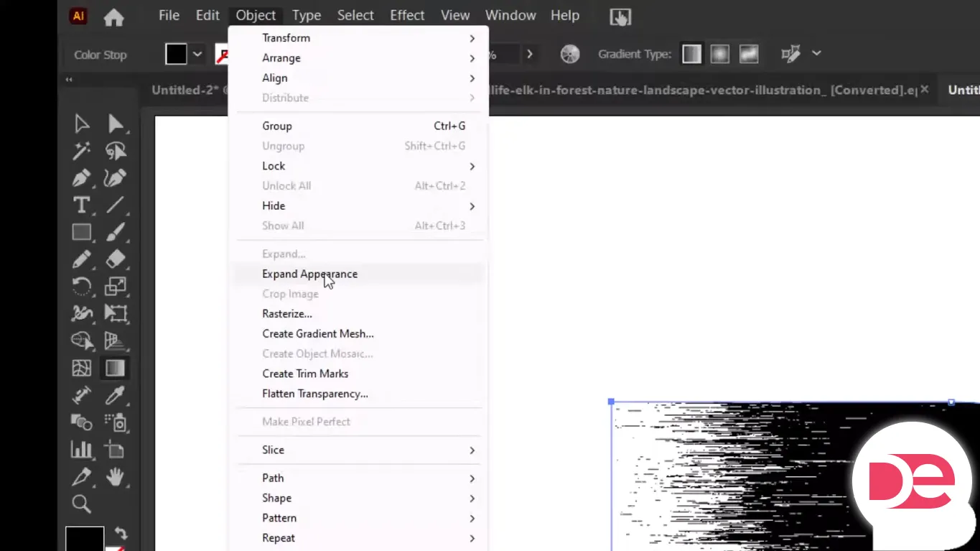Open the Effect menu

[407, 15]
